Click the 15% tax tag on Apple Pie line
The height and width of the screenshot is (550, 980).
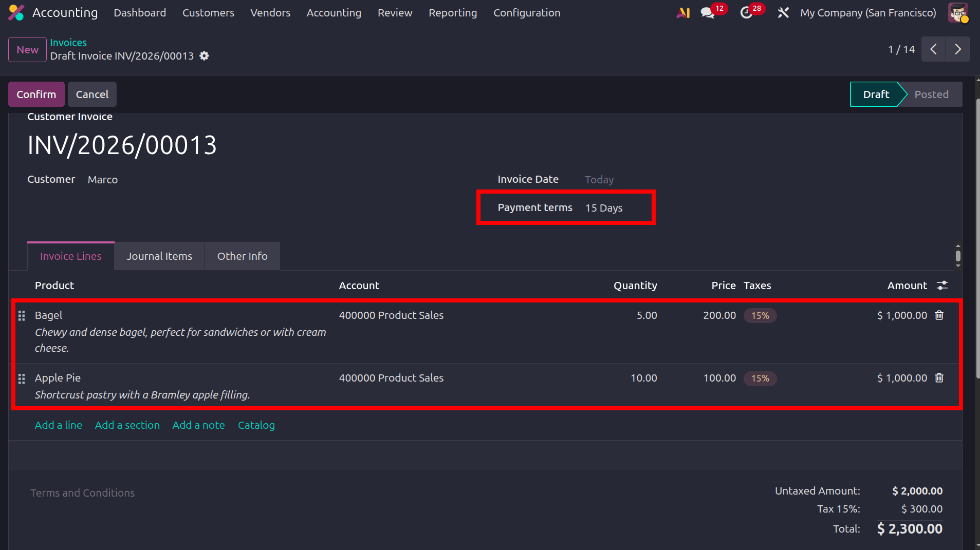click(760, 378)
